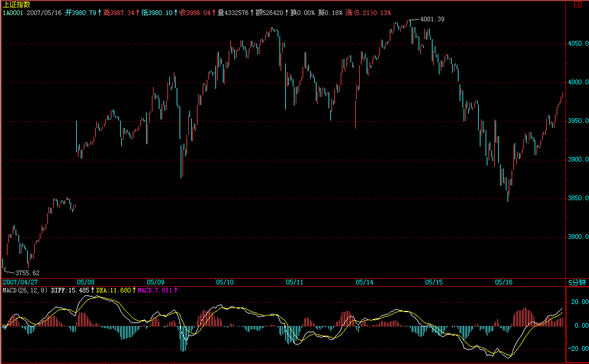589x364 pixels.
Task: Click the 收3986.04 closing price field
Action: click(196, 12)
